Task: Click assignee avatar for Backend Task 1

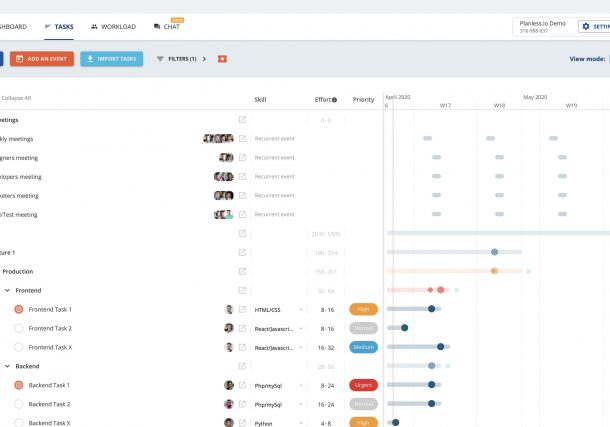Action: pyautogui.click(x=229, y=385)
